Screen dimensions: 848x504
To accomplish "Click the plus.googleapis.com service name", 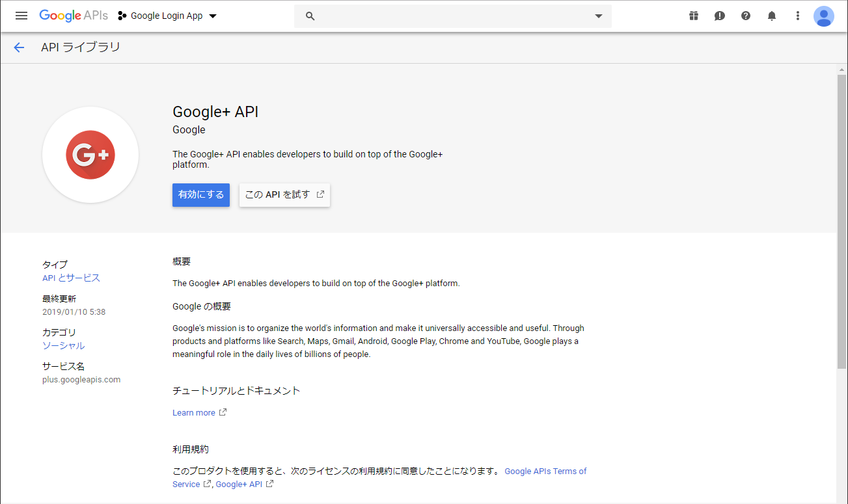I will point(81,379).
